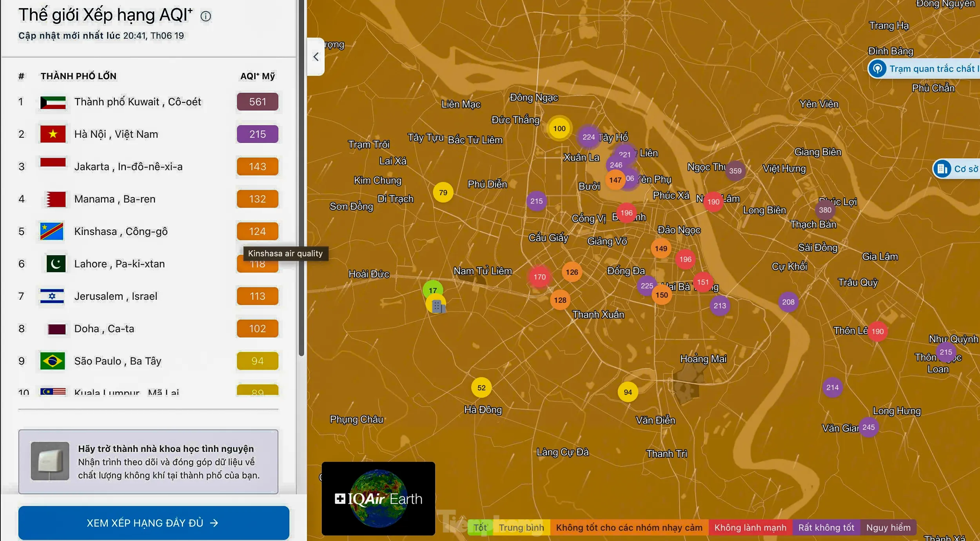Image resolution: width=980 pixels, height=541 pixels.
Task: Click the THÀNH PHỐ LỚN column header
Action: pos(78,76)
